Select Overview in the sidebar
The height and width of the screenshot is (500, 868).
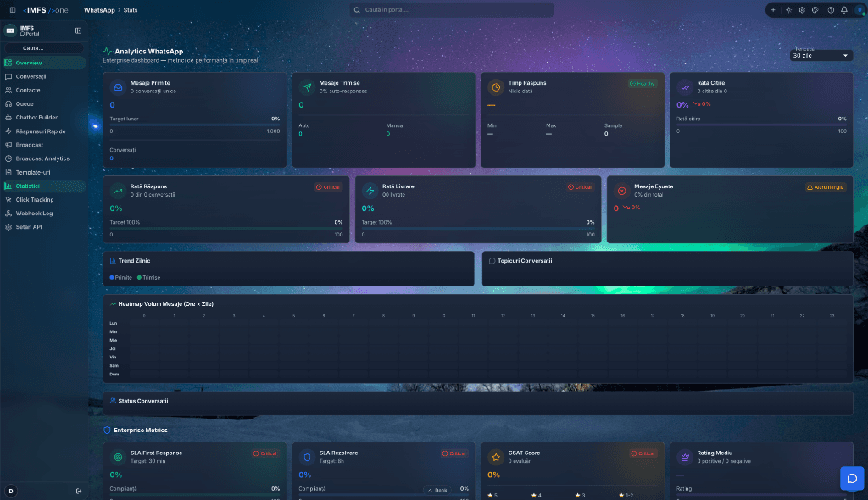click(44, 63)
